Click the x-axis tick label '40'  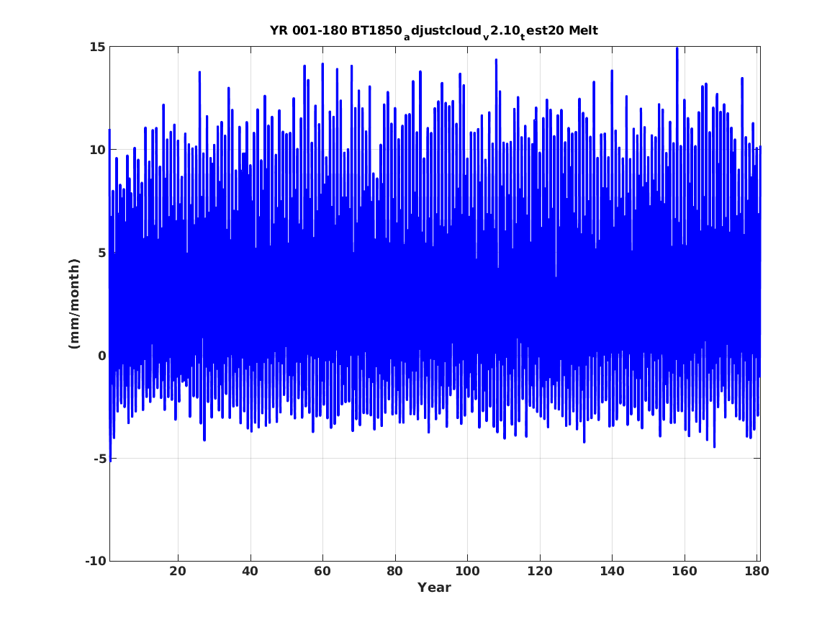tap(250, 572)
